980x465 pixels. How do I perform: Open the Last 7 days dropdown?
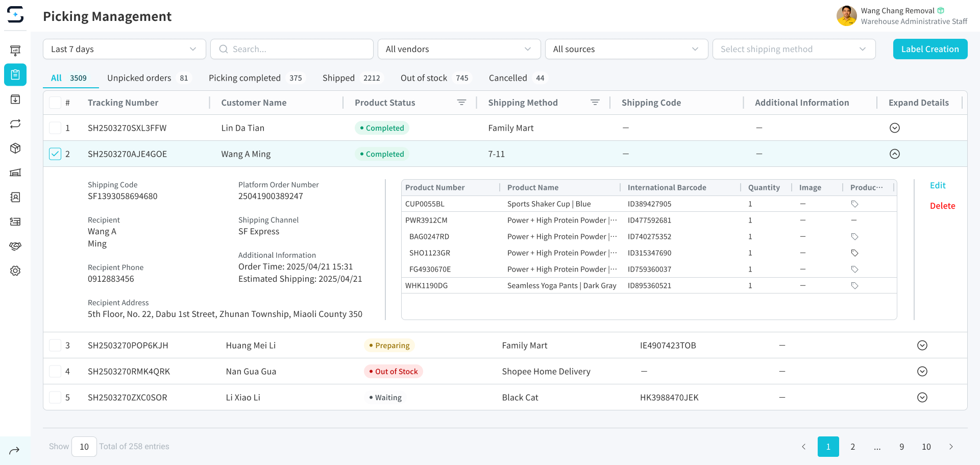124,49
